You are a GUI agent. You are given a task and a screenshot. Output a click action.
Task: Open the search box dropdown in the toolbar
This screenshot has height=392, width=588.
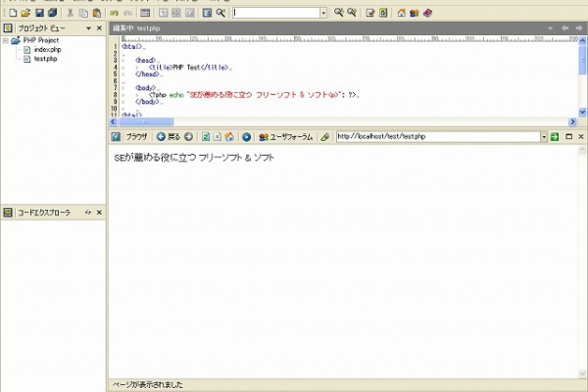(x=323, y=13)
